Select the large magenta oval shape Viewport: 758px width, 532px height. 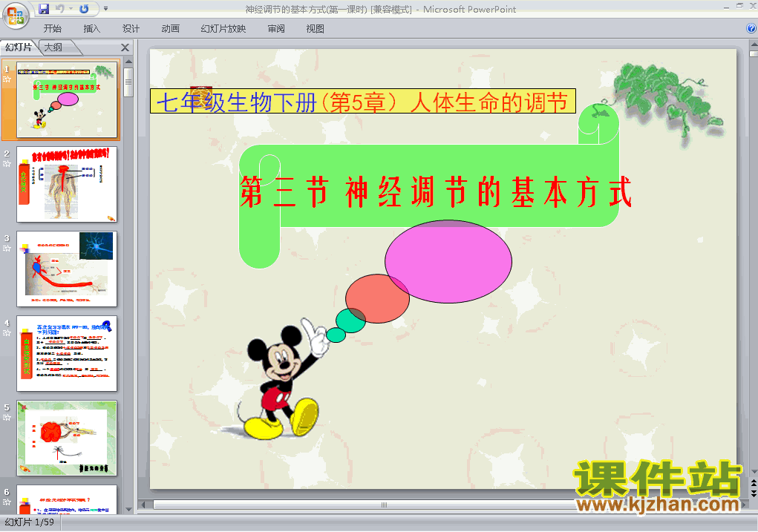448,261
